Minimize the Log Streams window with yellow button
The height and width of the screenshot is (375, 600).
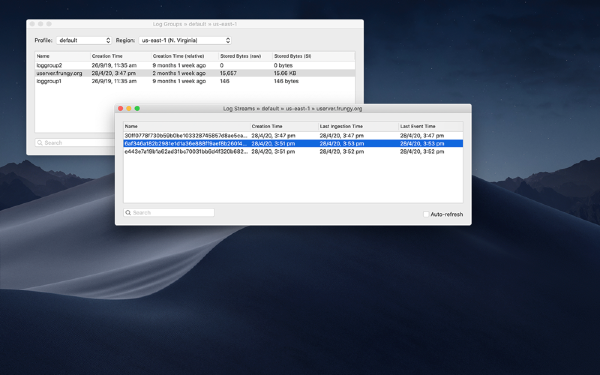(129, 109)
